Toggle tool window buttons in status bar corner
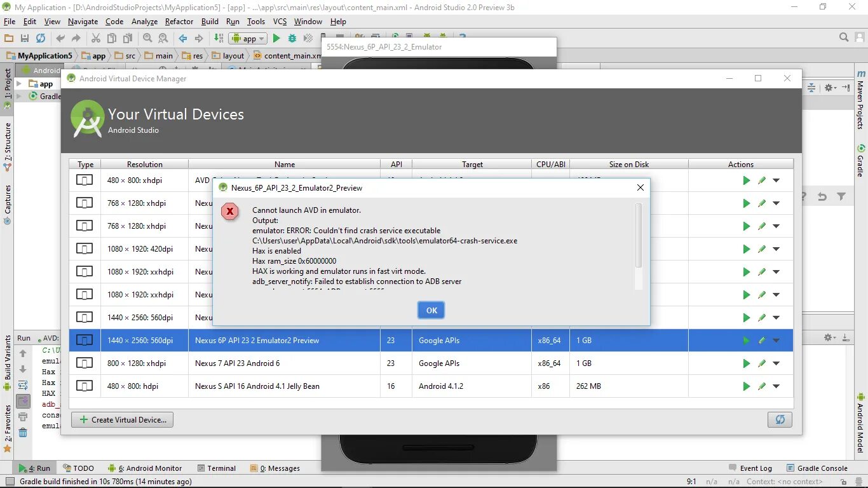Screen dimensions: 868x488 [x=9, y=482]
